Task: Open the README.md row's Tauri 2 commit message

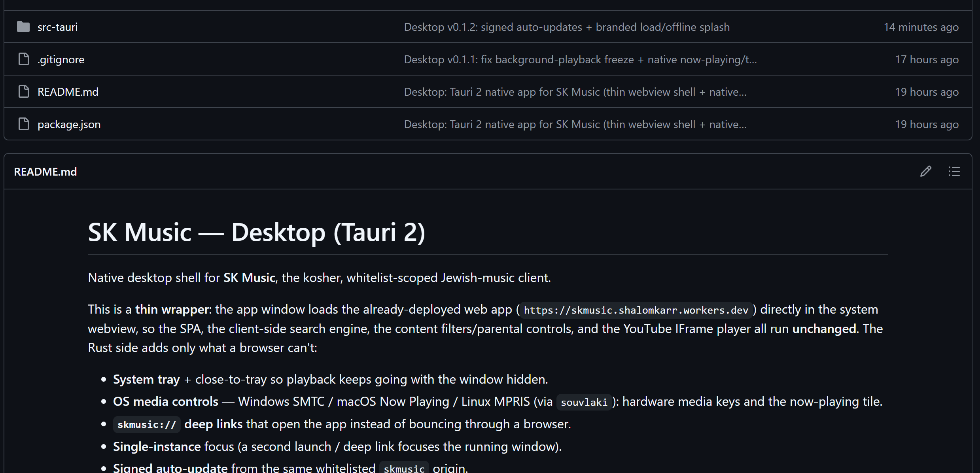Action: point(575,92)
